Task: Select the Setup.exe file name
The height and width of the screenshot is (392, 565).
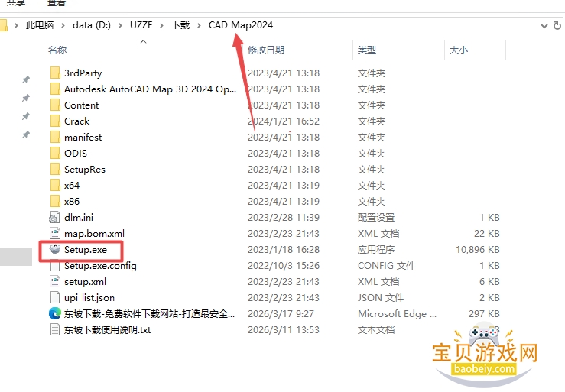Action: pos(86,250)
